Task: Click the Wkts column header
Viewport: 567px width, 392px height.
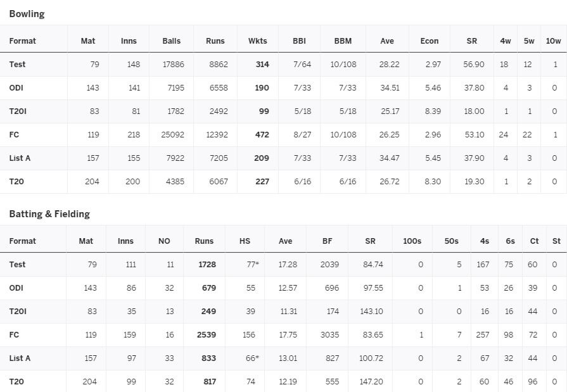Action: (x=257, y=41)
